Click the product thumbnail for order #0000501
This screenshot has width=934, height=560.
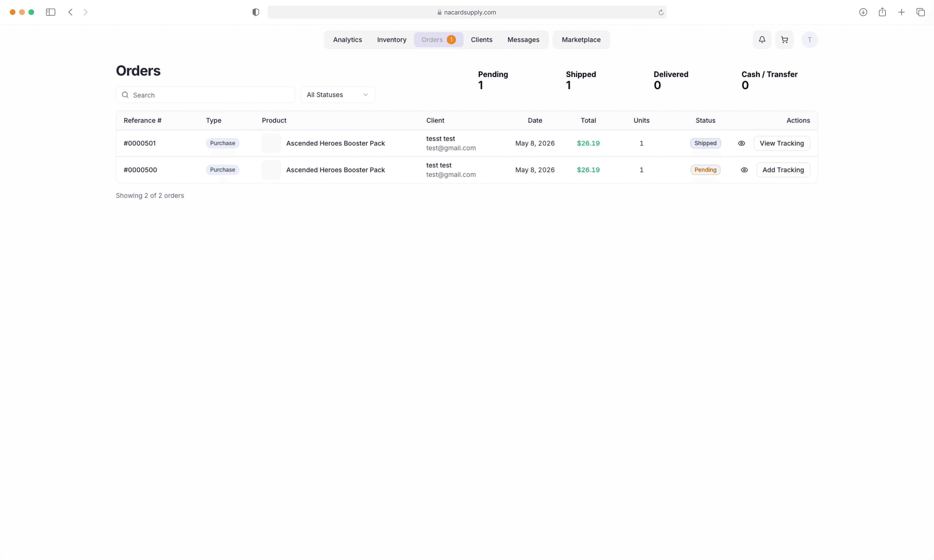[x=271, y=143]
